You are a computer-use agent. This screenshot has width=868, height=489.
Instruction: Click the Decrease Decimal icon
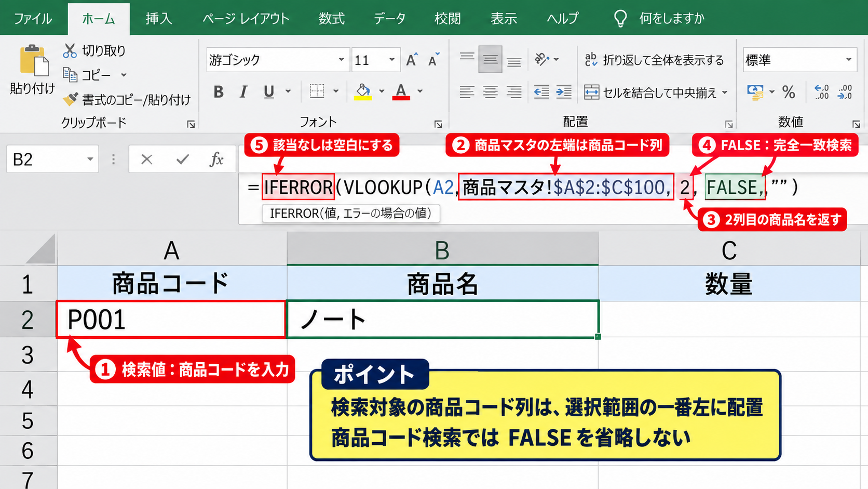click(845, 92)
